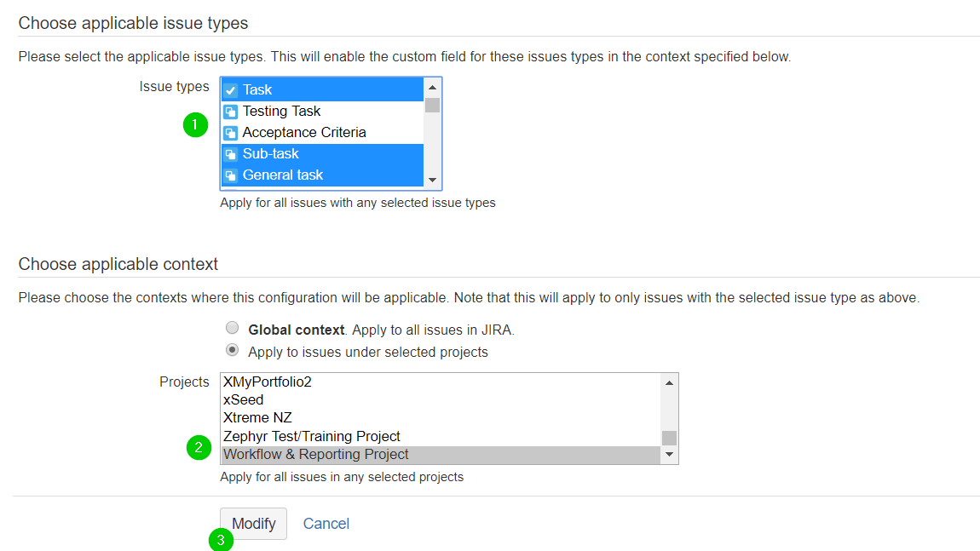
Task: Click the General task issue type icon
Action: tap(230, 175)
